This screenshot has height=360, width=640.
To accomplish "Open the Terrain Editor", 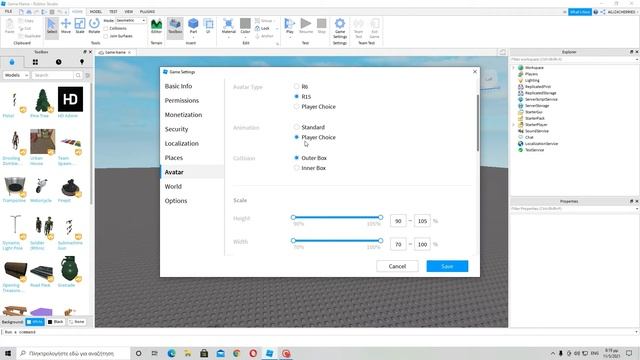I will point(156,26).
